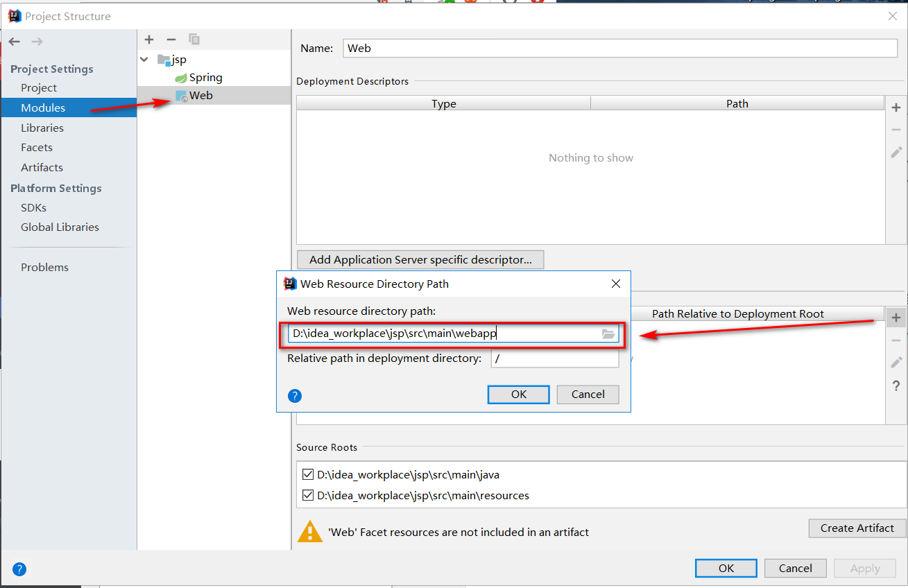This screenshot has height=588, width=908.
Task: Open help in Web Resource dialog
Action: click(295, 396)
